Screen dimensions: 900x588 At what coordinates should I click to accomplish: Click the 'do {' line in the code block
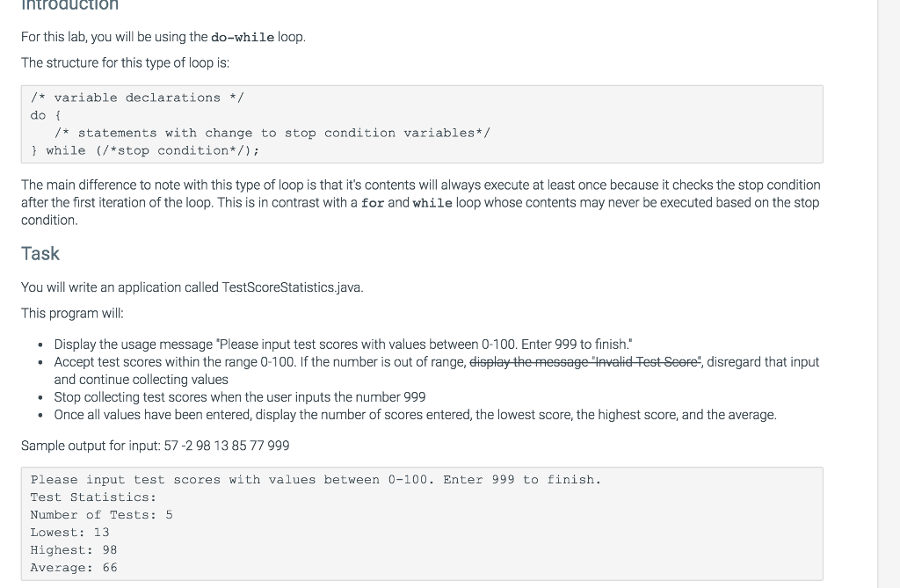pos(46,115)
